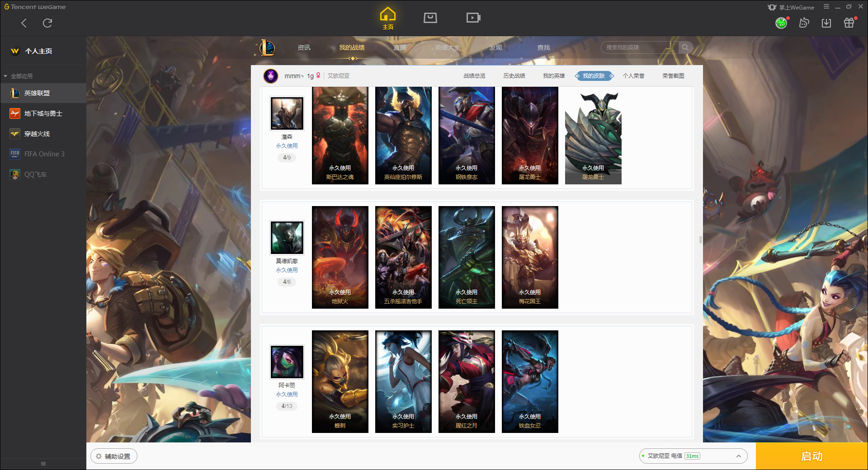Open the 直播 tab

pyautogui.click(x=400, y=47)
